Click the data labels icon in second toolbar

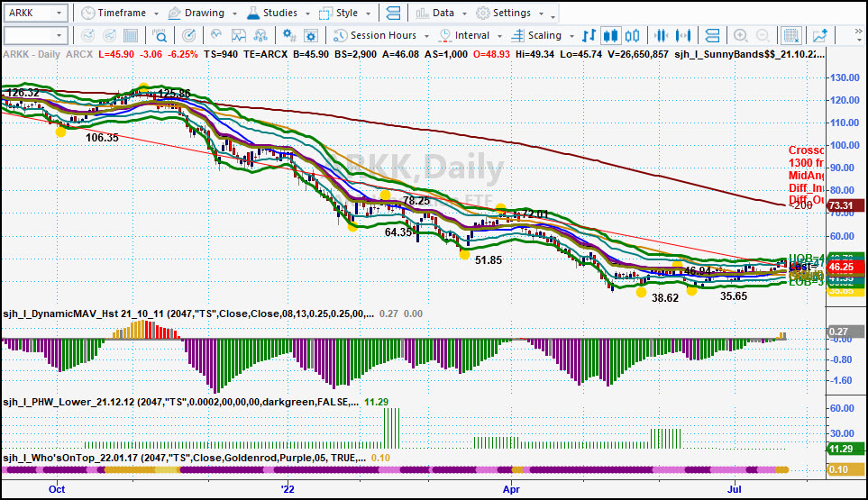[x=712, y=35]
